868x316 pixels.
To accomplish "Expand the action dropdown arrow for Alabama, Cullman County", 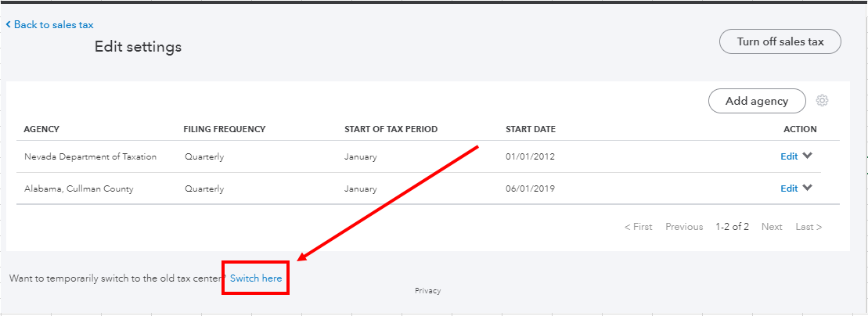I will [808, 188].
